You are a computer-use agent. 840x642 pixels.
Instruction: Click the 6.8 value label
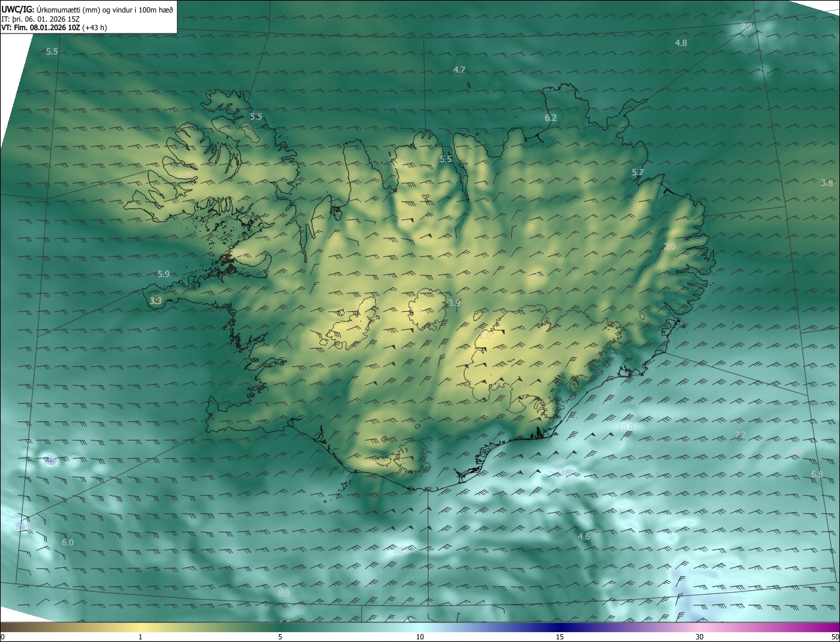(817, 474)
